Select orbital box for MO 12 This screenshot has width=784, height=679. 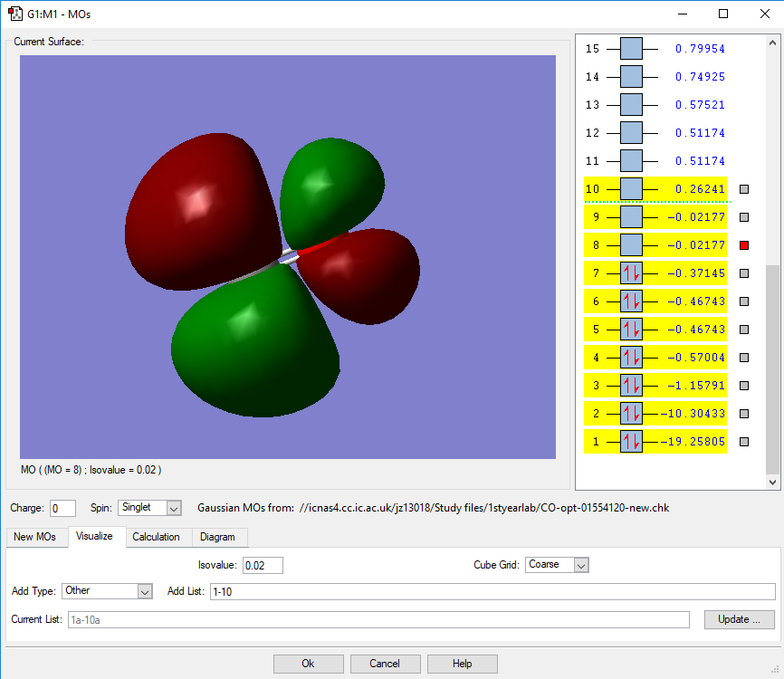click(631, 133)
